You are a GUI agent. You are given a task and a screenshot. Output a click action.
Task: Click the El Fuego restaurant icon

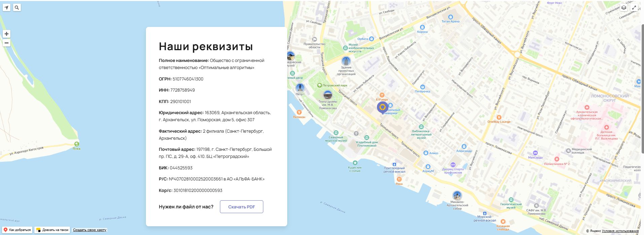tap(382, 95)
